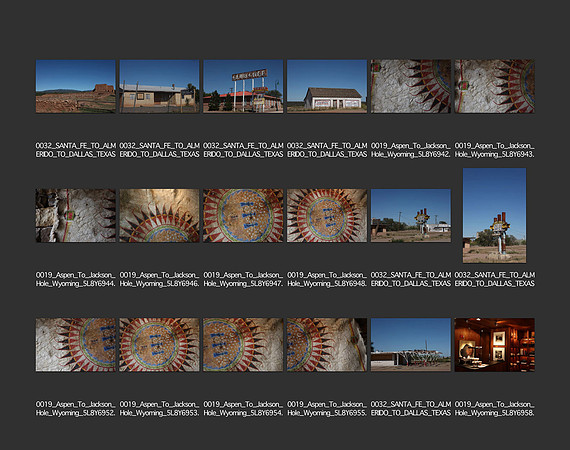Click the SANTA_FE caption under pueblo ruins photo
Screen dimensions: 570x450
76,150
